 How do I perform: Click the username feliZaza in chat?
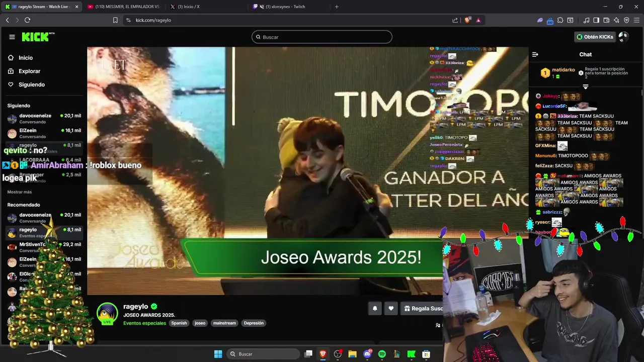(545, 166)
